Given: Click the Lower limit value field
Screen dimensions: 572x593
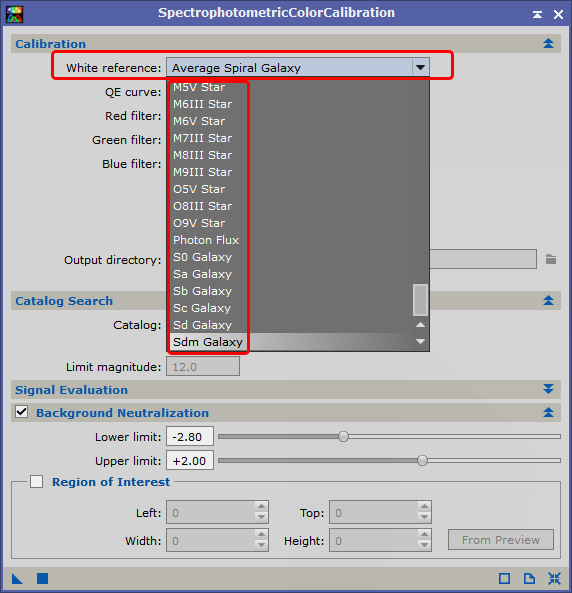Looking at the screenshot, I should [x=190, y=436].
